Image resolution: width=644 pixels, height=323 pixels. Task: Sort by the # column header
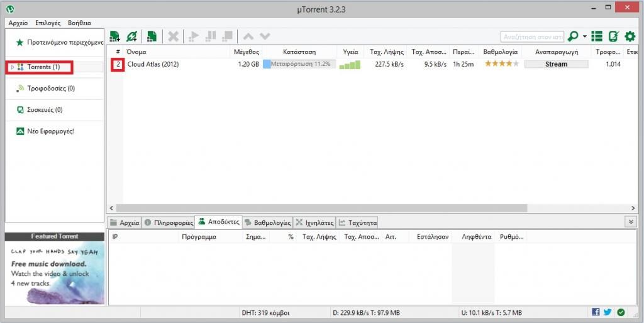[118, 52]
